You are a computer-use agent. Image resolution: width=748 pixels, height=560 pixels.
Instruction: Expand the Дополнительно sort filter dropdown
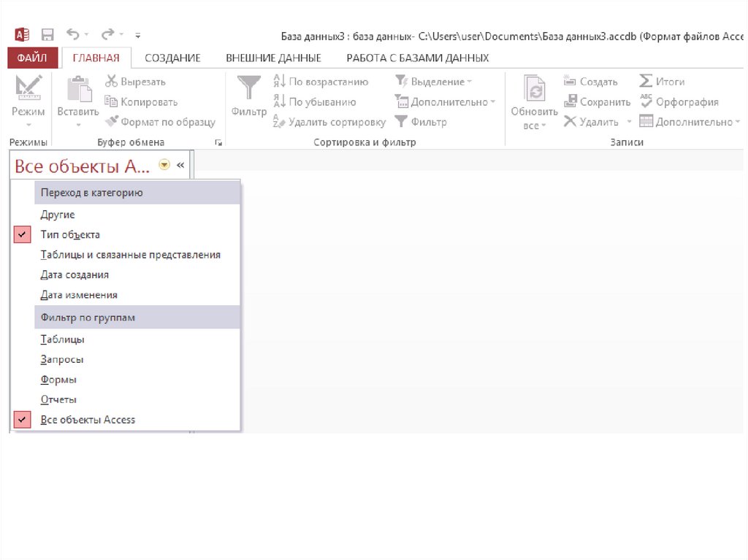pyautogui.click(x=445, y=102)
